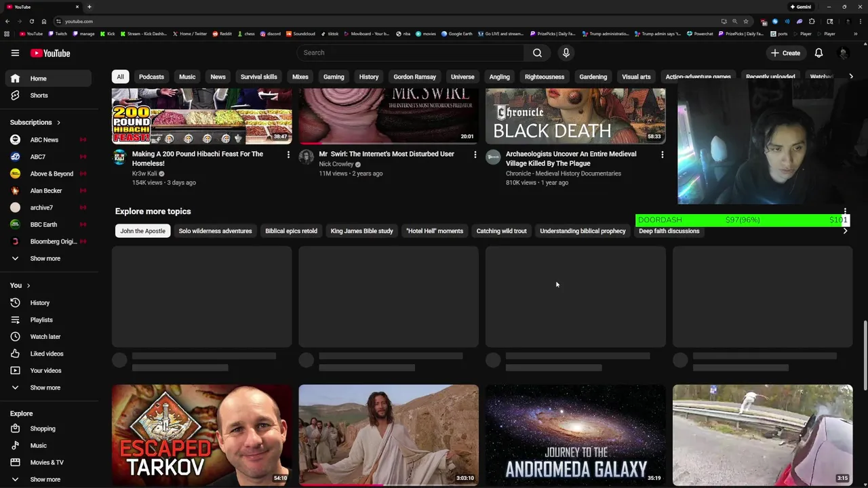Open the Reddit bookmark
Viewport: 868px width, 488px height.
222,34
